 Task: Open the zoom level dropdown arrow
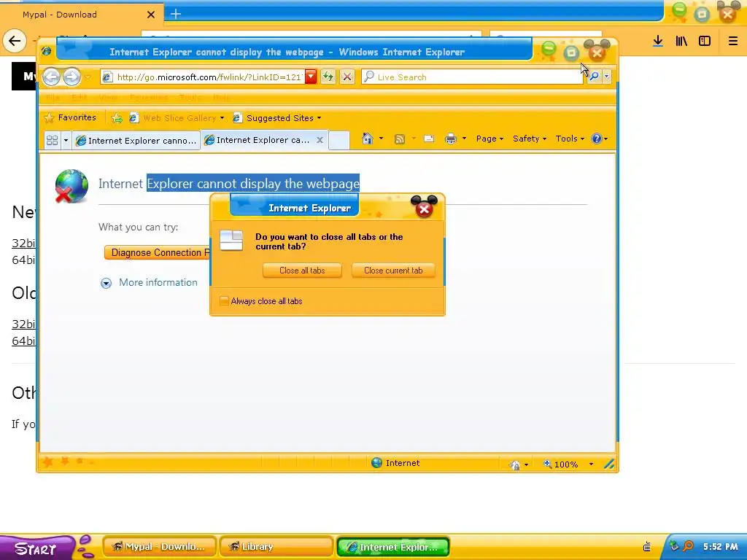591,464
